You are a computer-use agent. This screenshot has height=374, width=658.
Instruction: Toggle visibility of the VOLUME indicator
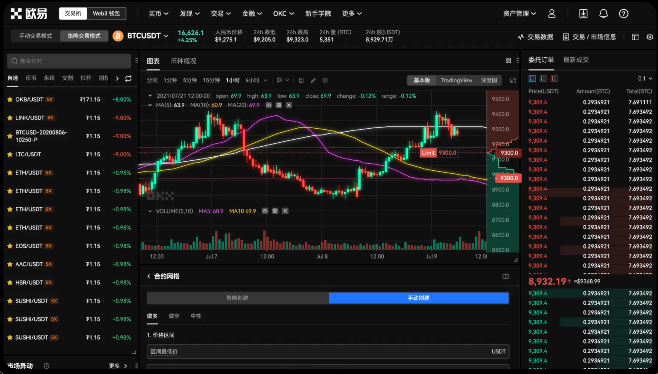265,211
